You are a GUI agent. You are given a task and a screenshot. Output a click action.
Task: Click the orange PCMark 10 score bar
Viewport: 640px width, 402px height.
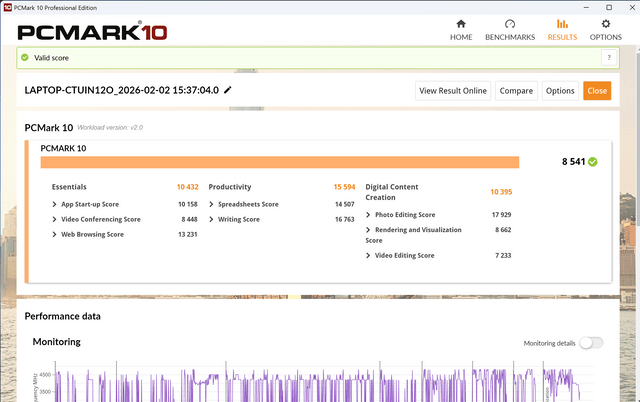(x=280, y=162)
